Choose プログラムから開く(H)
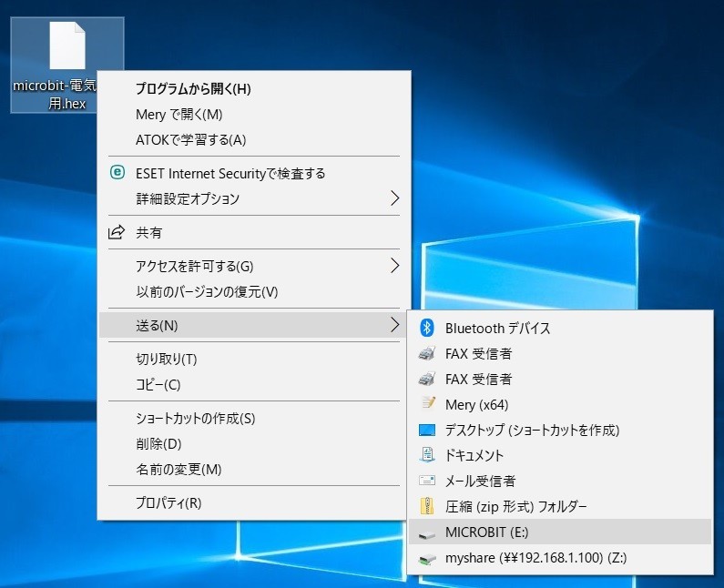Viewport: 724px width, 588px height. tap(254, 88)
